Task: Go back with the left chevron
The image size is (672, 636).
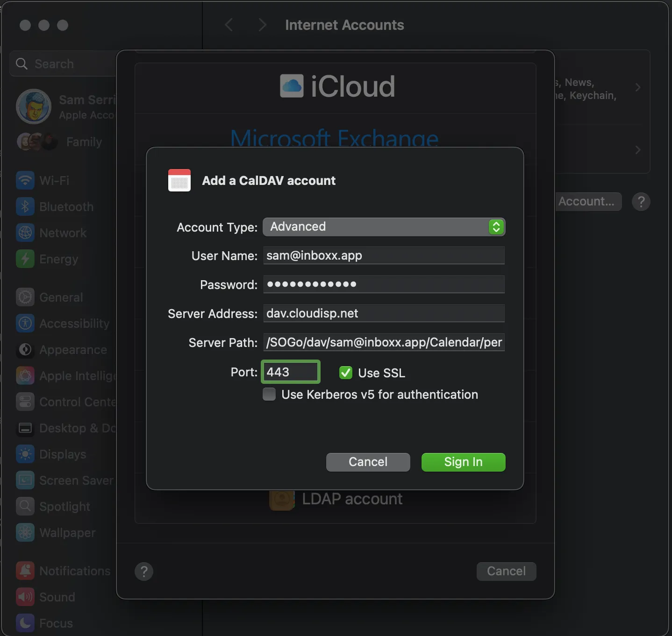Action: 229,25
